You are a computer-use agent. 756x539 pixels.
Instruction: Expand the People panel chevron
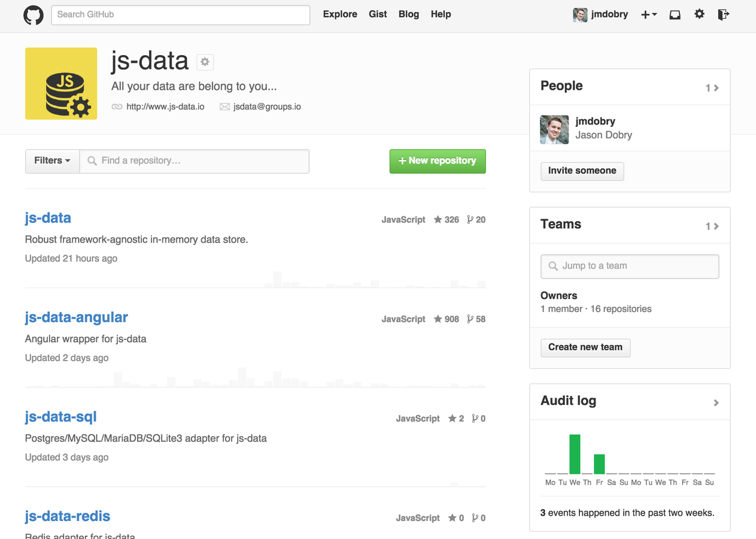[x=716, y=88]
